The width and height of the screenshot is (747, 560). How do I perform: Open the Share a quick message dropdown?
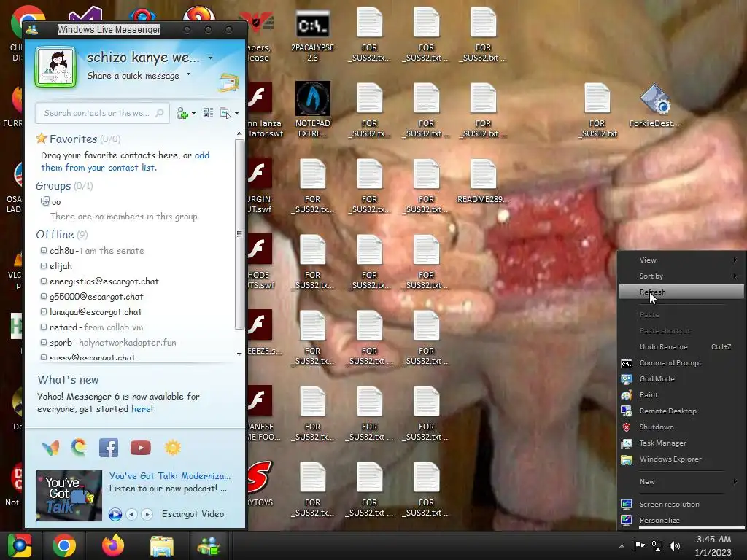coord(189,74)
